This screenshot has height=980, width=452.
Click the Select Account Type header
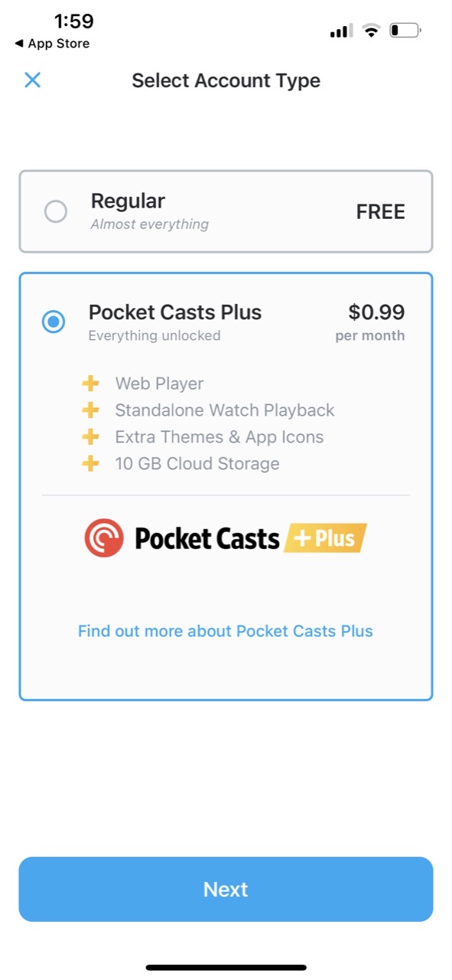(x=226, y=80)
